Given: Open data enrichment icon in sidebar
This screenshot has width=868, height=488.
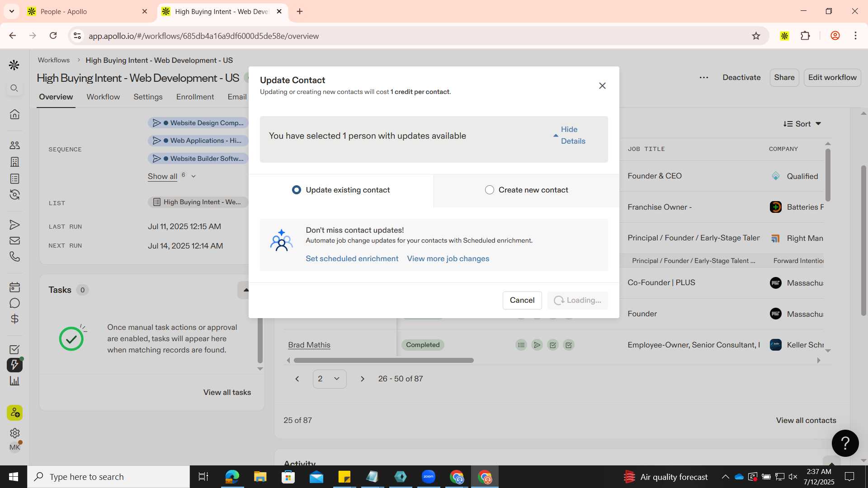Looking at the screenshot, I should [x=14, y=195].
